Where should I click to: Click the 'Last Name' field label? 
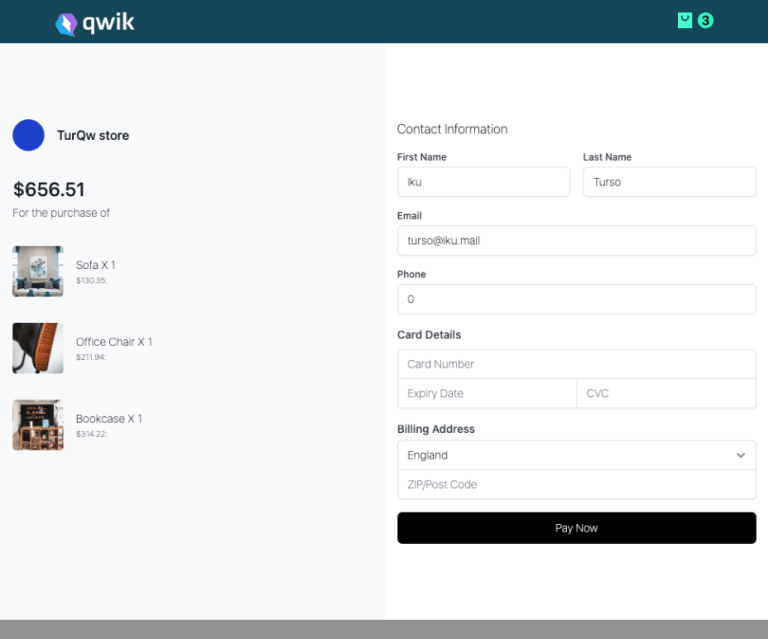607,157
